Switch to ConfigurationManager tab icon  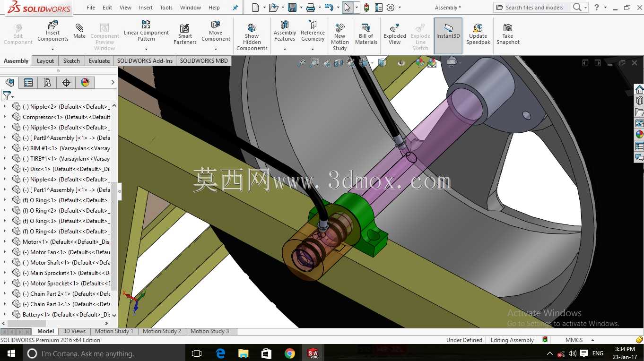[47, 83]
